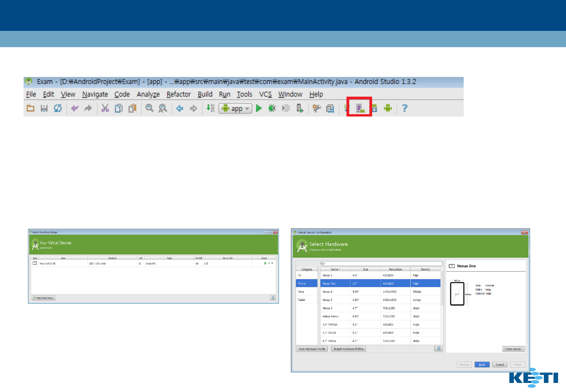Open the Navigate menu

(x=95, y=94)
